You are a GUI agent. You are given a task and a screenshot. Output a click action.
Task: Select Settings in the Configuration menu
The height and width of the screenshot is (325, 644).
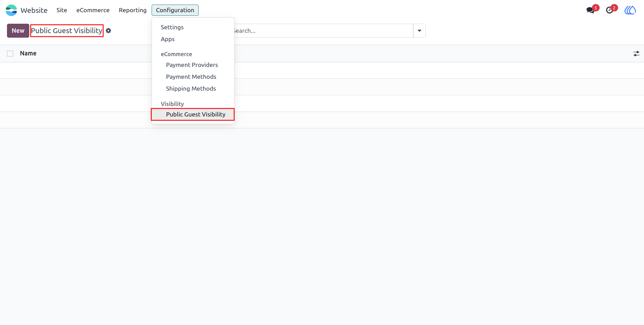tap(193, 27)
